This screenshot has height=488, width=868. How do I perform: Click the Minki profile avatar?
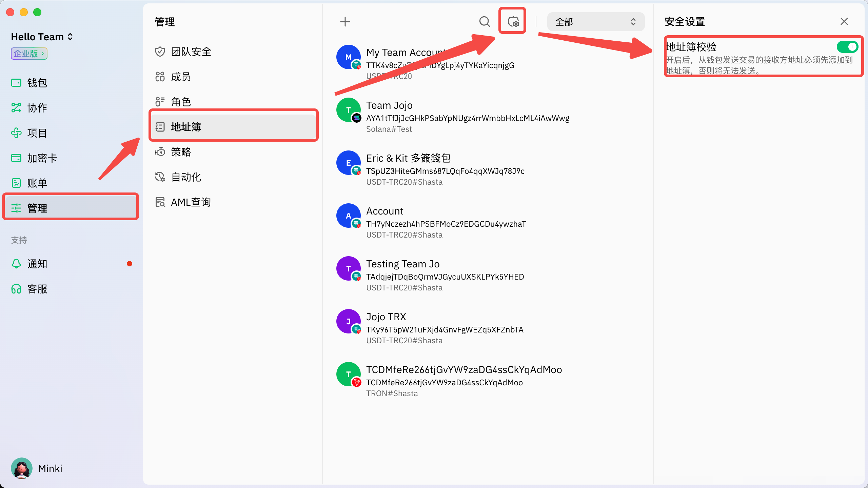coord(22,468)
